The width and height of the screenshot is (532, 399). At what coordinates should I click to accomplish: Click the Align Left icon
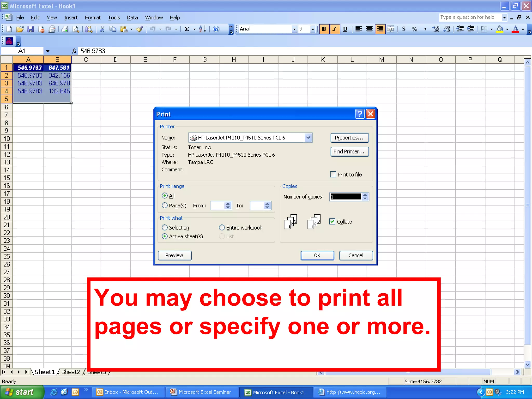[x=359, y=29]
